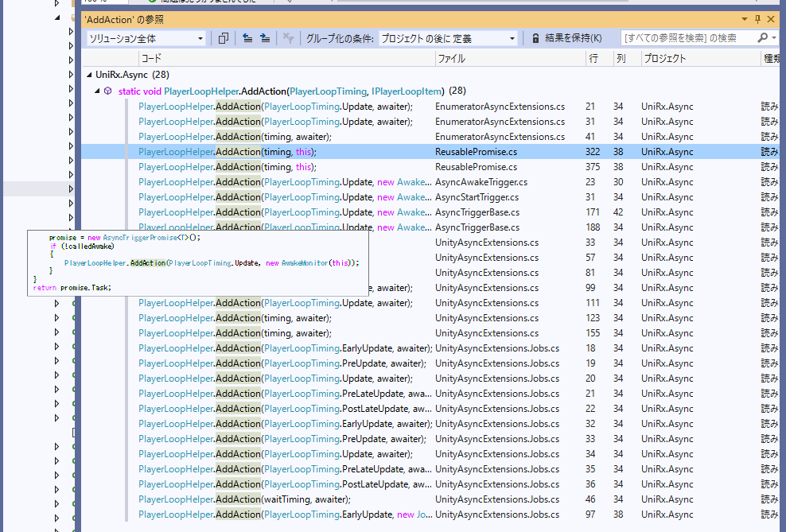Select the ReusablePromise.cs line 375 reference

point(430,167)
